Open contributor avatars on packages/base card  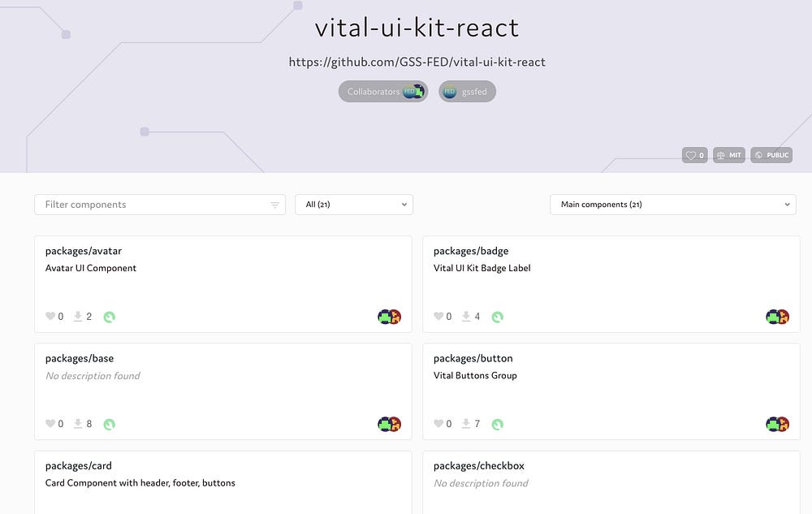(390, 425)
